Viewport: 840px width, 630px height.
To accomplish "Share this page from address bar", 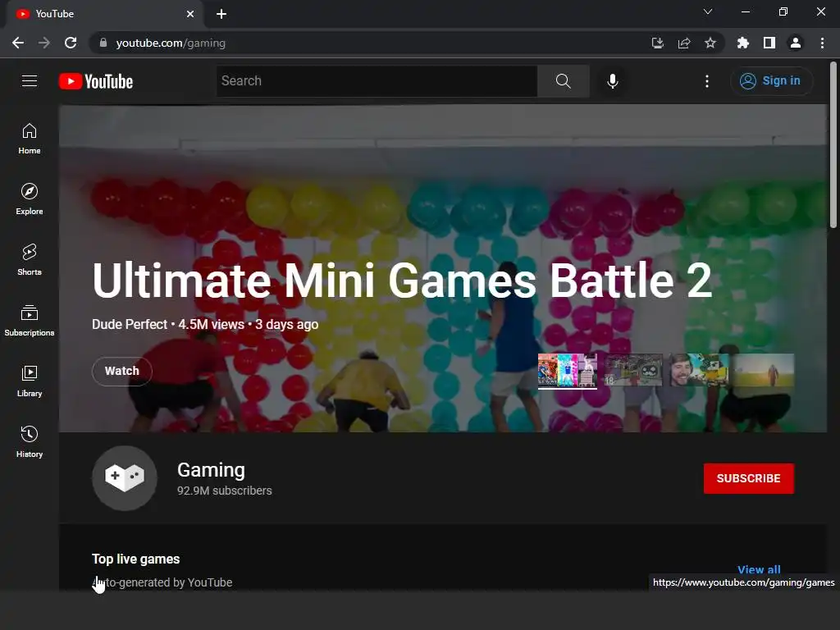I will pyautogui.click(x=684, y=43).
